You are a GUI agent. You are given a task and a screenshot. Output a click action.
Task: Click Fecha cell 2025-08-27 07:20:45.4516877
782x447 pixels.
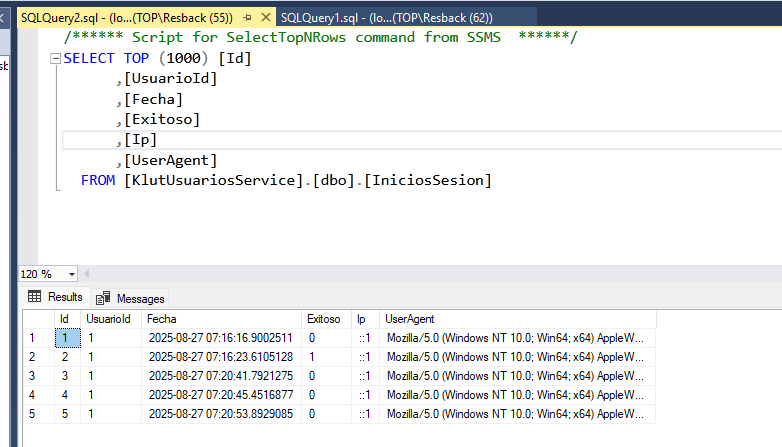221,395
